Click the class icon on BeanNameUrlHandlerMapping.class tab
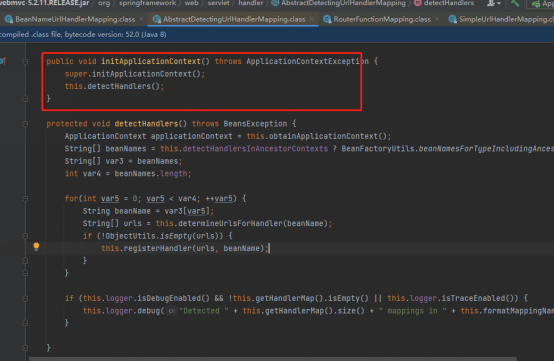Viewport: 554px width, 362px height. 9,19
